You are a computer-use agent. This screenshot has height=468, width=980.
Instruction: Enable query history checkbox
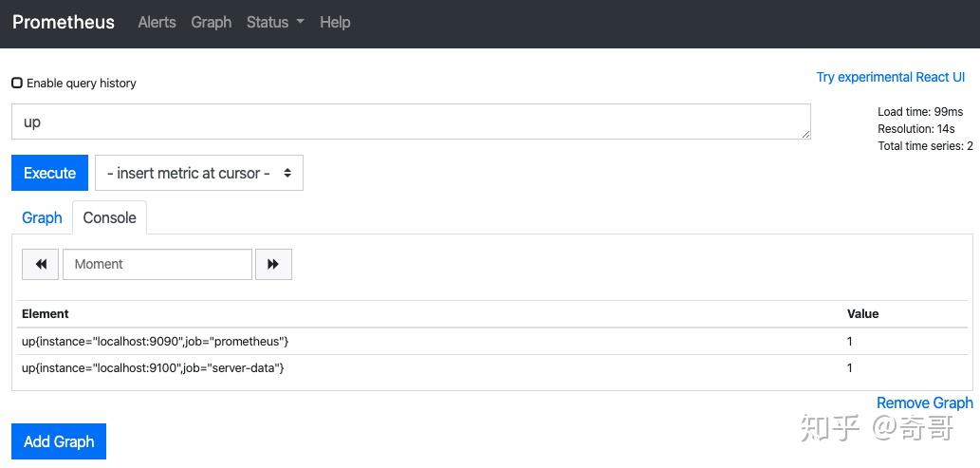pos(17,83)
